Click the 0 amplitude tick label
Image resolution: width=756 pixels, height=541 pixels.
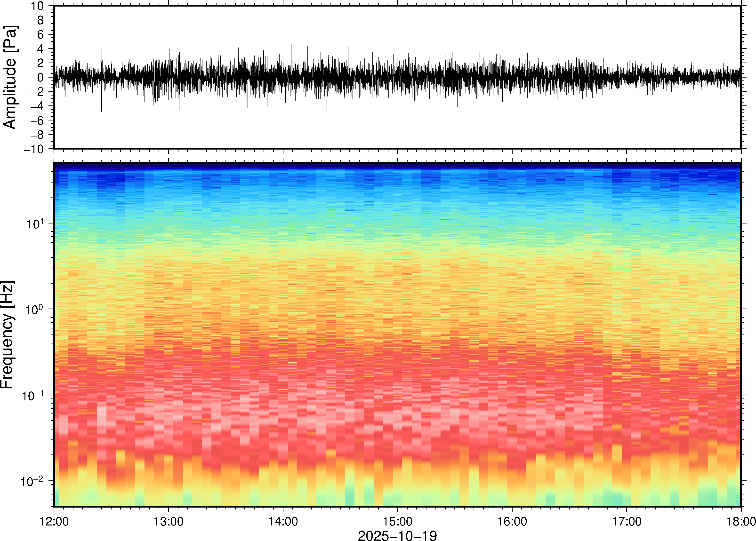point(41,78)
